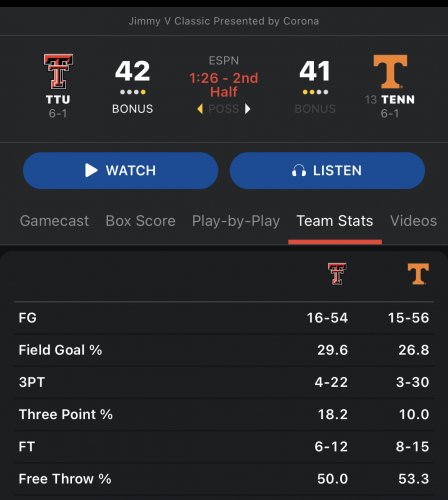Click the left possession arrow

pos(200,109)
